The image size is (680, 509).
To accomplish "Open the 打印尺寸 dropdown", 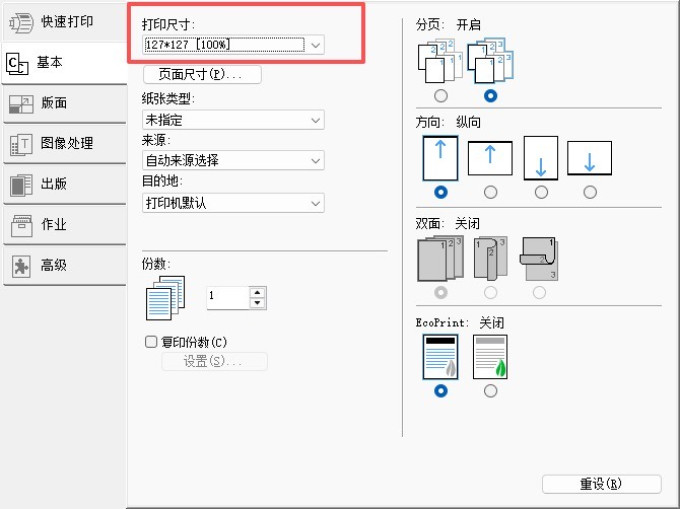I will click(233, 45).
